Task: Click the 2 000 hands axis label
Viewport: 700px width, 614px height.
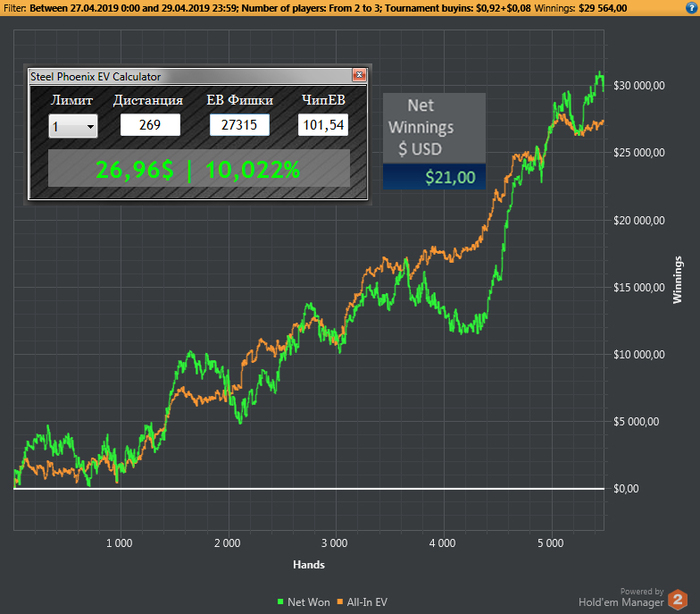Action: [x=227, y=543]
